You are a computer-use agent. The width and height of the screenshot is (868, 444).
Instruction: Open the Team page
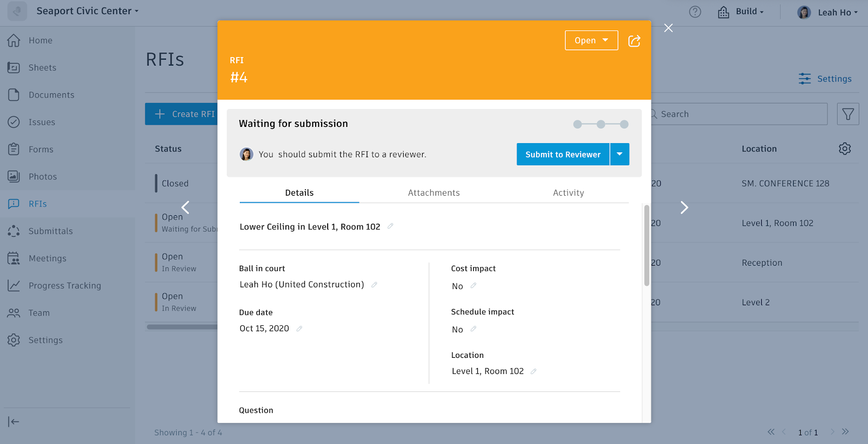click(x=39, y=313)
